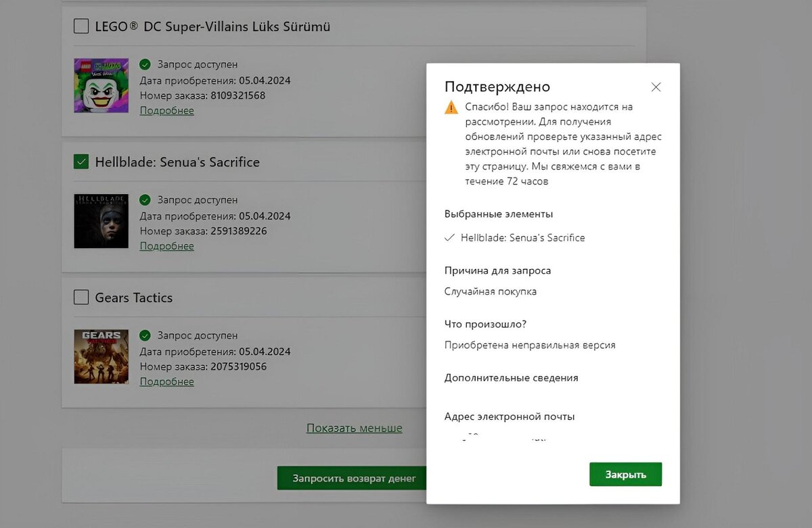Click the Случайная покупка reason text
The width and height of the screenshot is (812, 528).
pyautogui.click(x=491, y=291)
